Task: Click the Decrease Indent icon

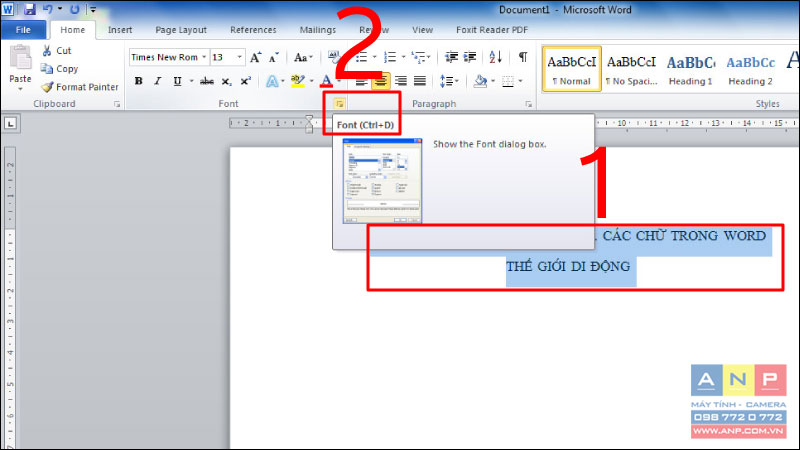Action: (x=451, y=57)
